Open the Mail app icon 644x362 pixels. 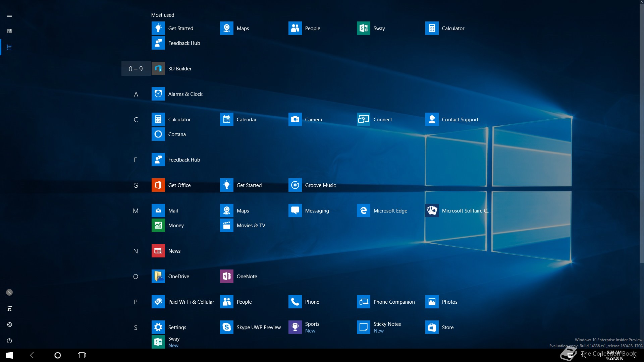click(158, 210)
